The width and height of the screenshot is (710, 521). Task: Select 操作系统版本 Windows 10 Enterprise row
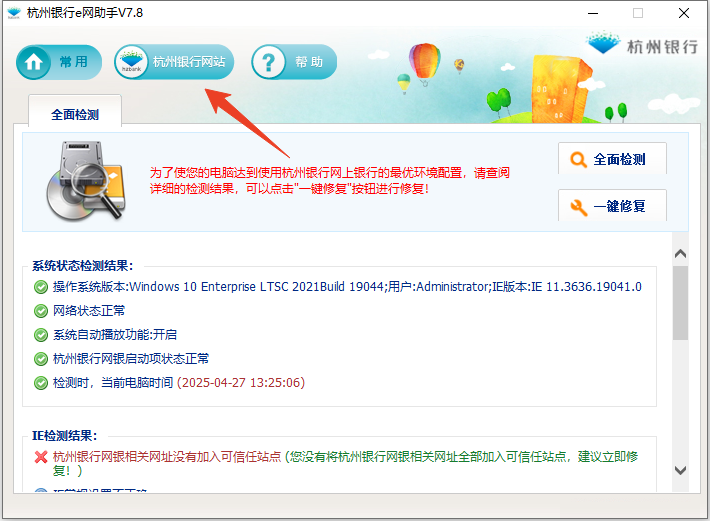[347, 287]
